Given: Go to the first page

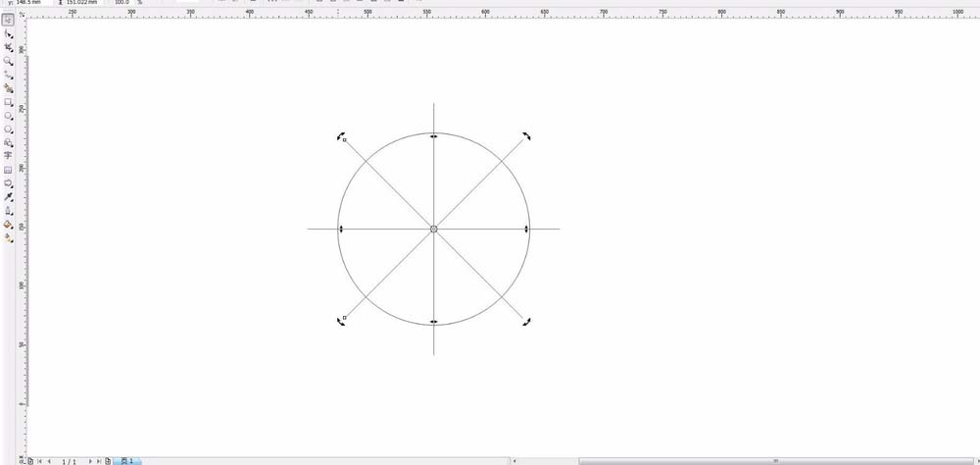Looking at the screenshot, I should click(40, 461).
